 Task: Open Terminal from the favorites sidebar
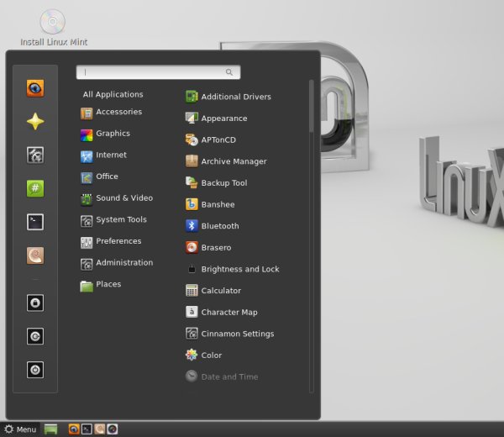(35, 222)
